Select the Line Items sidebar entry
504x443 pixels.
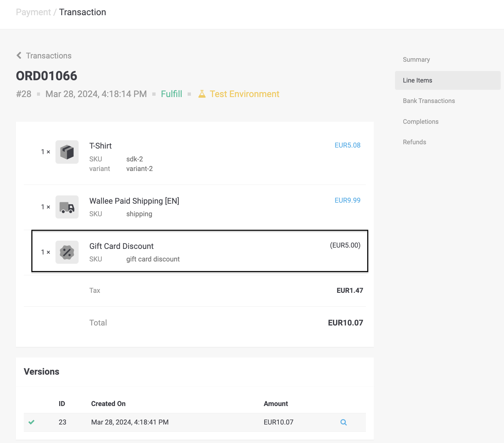coord(417,80)
